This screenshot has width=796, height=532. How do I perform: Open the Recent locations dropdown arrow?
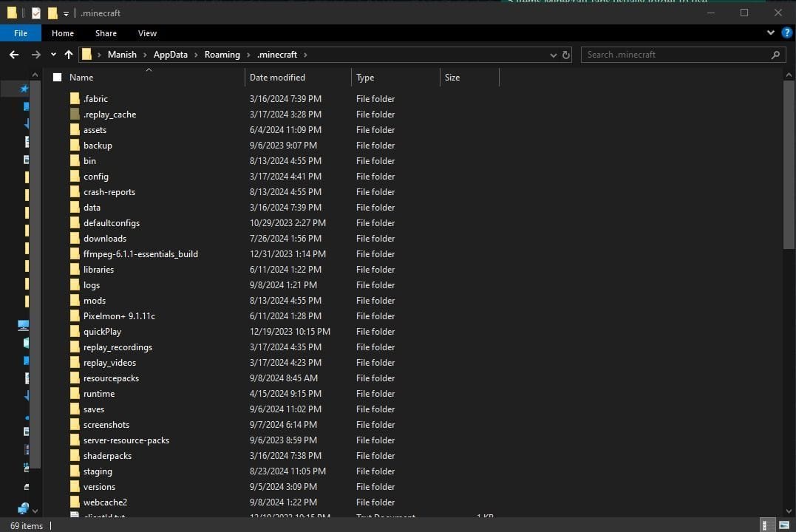[53, 55]
